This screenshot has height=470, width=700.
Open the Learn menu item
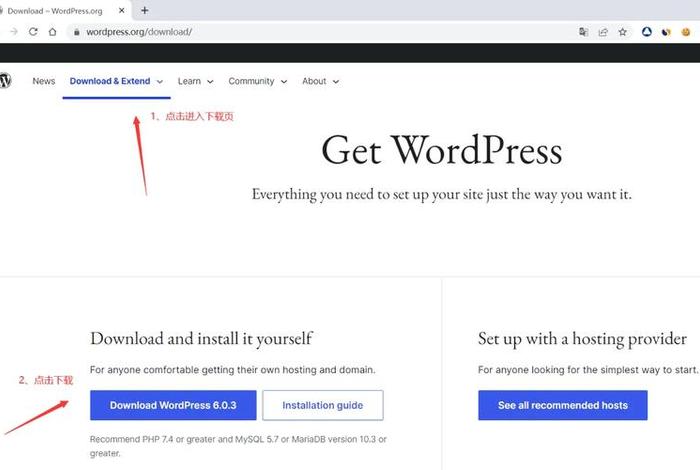189,81
